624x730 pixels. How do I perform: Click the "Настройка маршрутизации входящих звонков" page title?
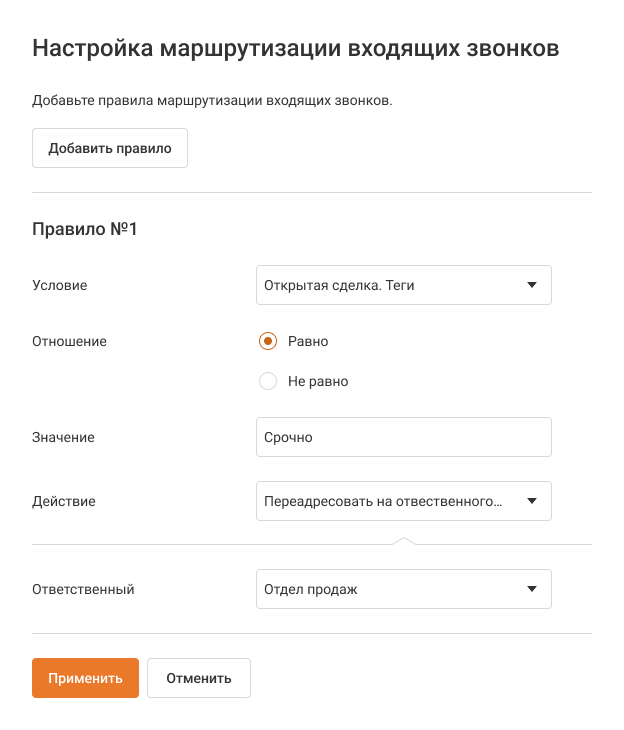click(296, 48)
